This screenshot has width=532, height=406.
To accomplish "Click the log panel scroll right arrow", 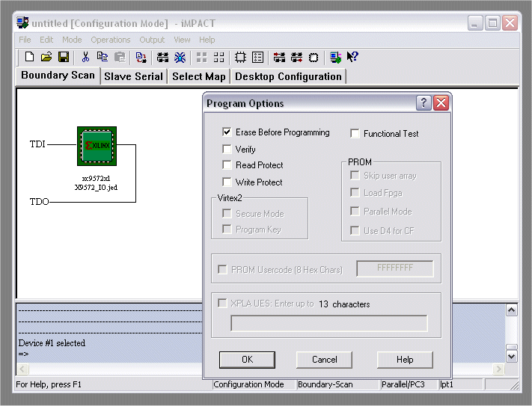I will [x=498, y=369].
